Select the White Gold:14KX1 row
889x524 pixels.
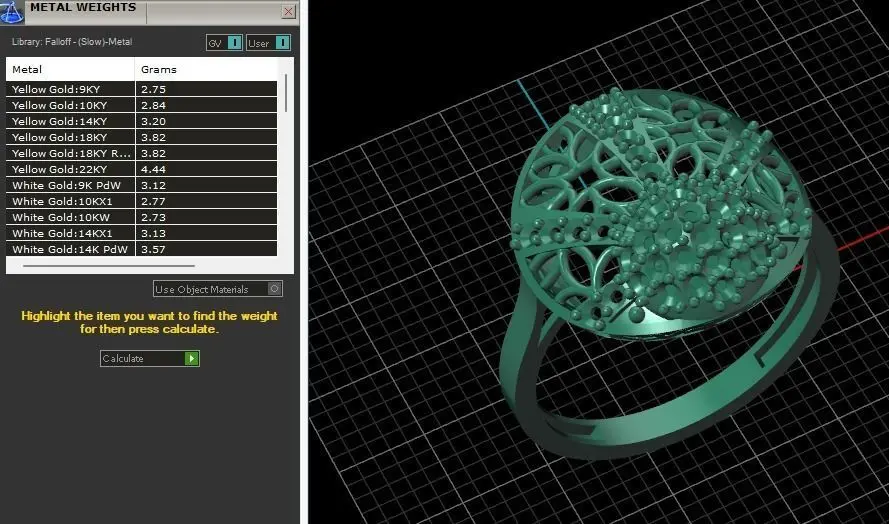[141, 233]
